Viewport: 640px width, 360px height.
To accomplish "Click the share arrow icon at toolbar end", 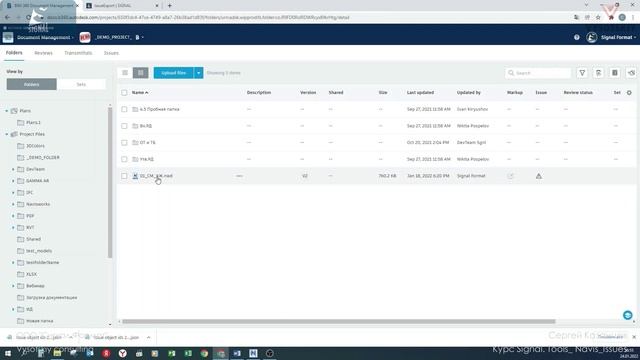I will [631, 73].
